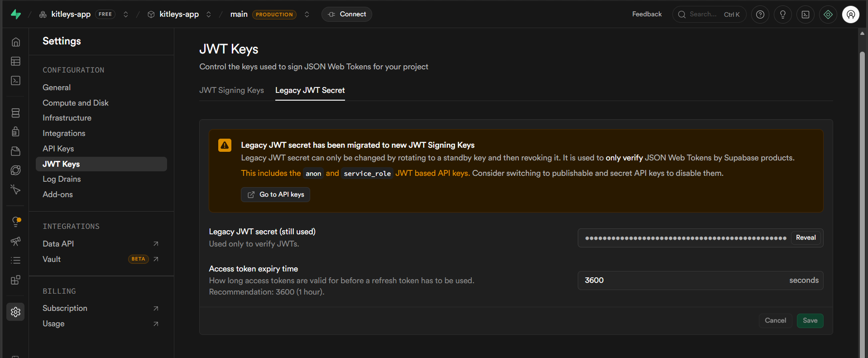This screenshot has height=358, width=868.
Task: Select the Legacy JWT Secret tab
Action: 310,90
